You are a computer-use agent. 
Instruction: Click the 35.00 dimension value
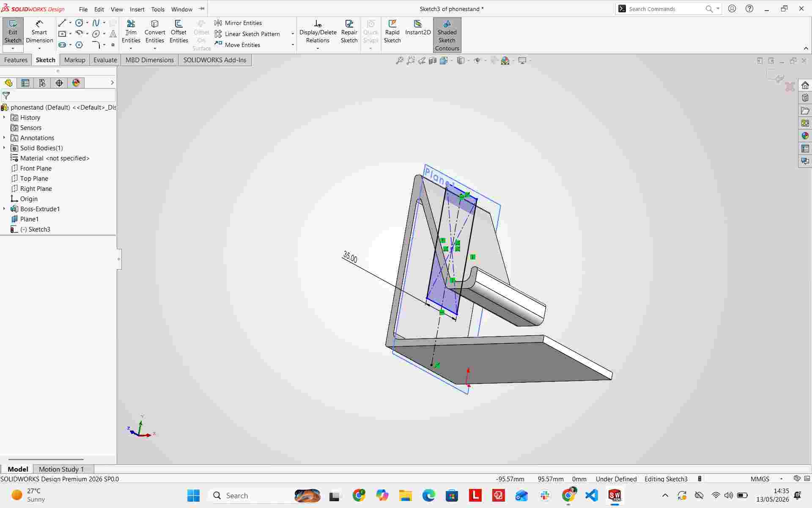pyautogui.click(x=350, y=257)
